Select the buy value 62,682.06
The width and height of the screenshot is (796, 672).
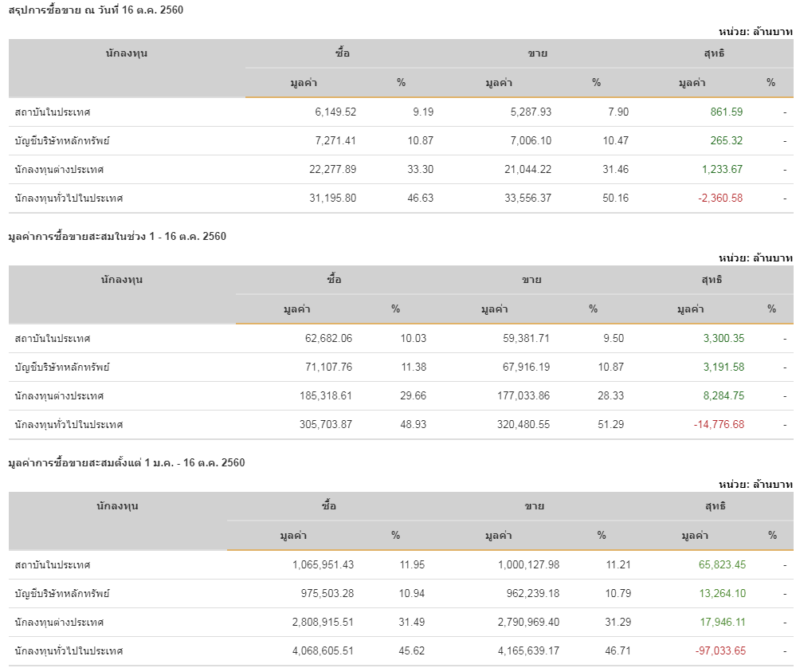[328, 339]
